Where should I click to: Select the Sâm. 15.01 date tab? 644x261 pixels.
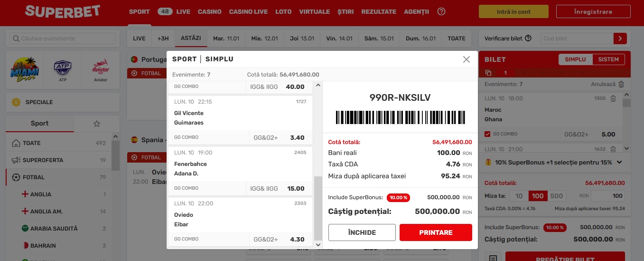379,39
